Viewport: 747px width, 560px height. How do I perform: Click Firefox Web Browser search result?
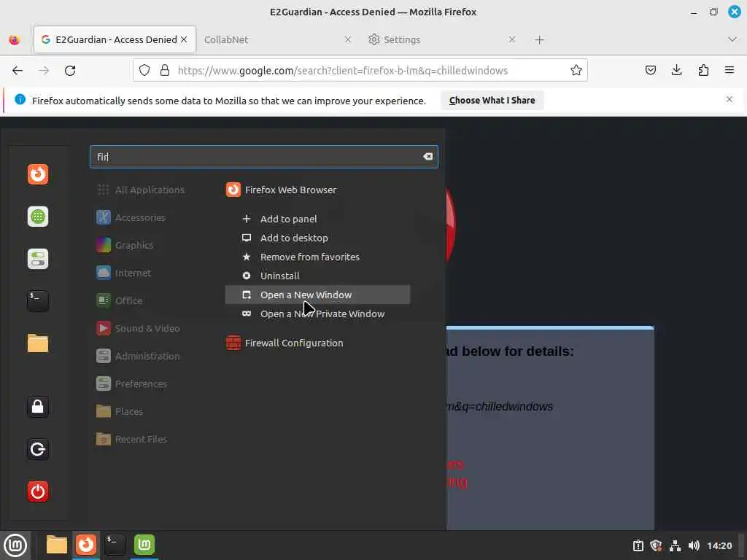317,190
